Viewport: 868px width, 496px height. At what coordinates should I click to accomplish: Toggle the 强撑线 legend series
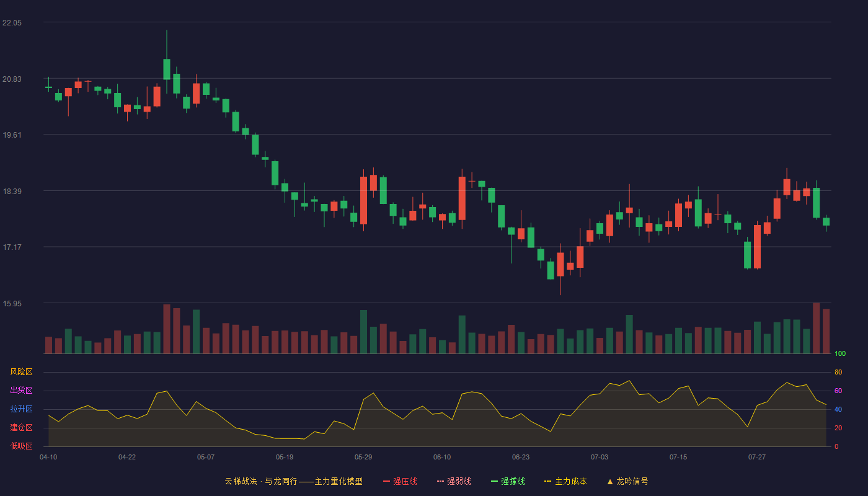click(508, 481)
